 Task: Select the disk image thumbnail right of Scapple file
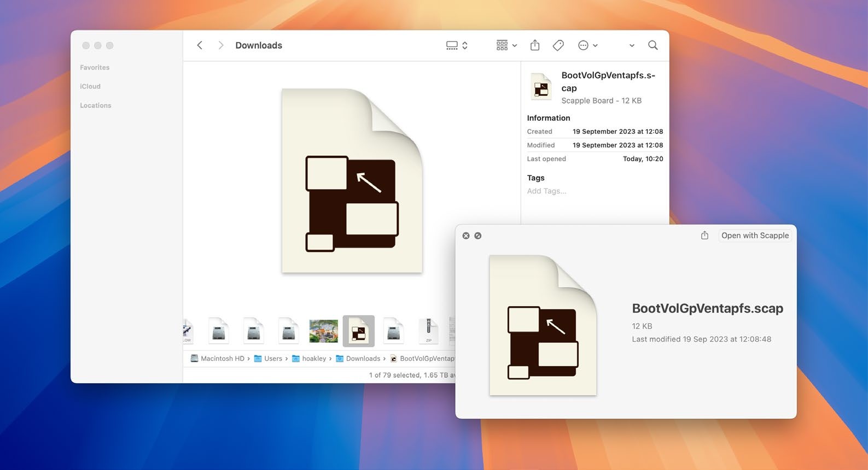click(394, 331)
